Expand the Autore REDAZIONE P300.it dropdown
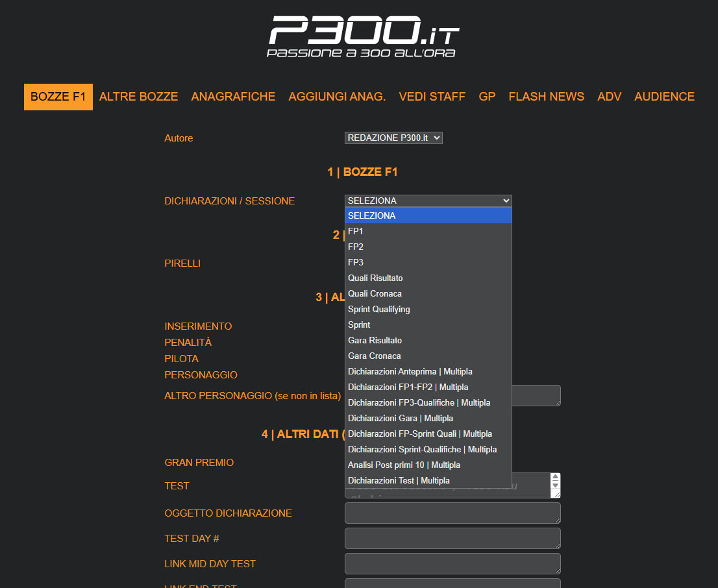This screenshot has height=588, width=718. pyautogui.click(x=393, y=138)
